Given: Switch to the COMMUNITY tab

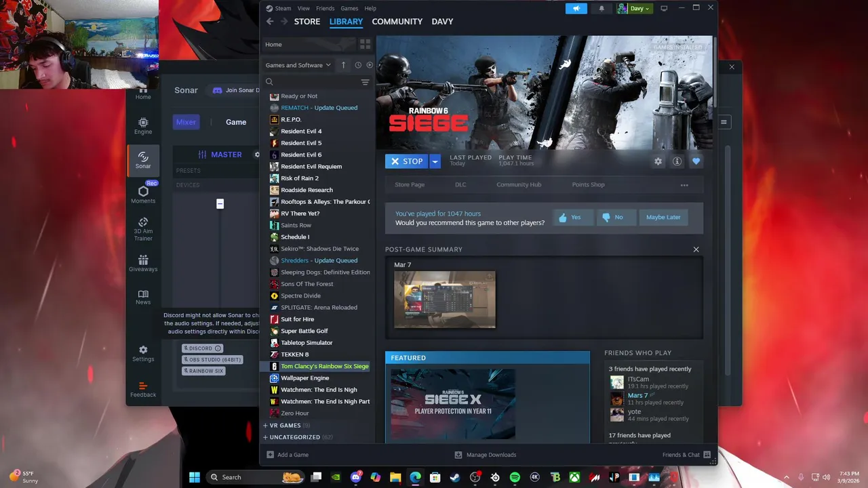Looking at the screenshot, I should [x=397, y=22].
